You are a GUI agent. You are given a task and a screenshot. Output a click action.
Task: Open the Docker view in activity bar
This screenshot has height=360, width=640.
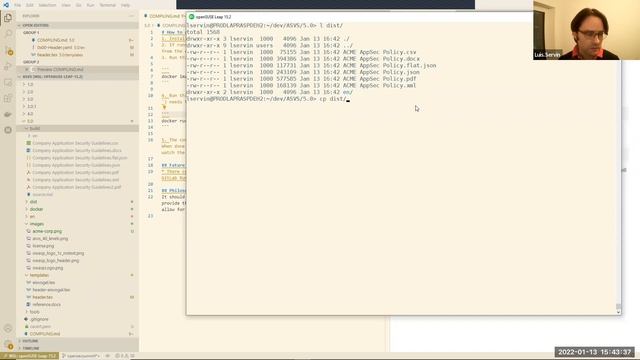8,115
